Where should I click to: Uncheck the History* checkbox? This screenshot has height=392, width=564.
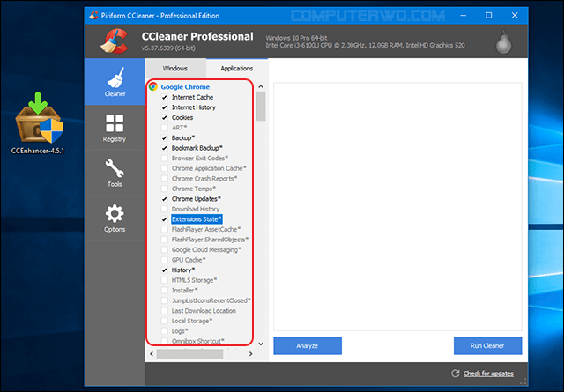point(165,270)
